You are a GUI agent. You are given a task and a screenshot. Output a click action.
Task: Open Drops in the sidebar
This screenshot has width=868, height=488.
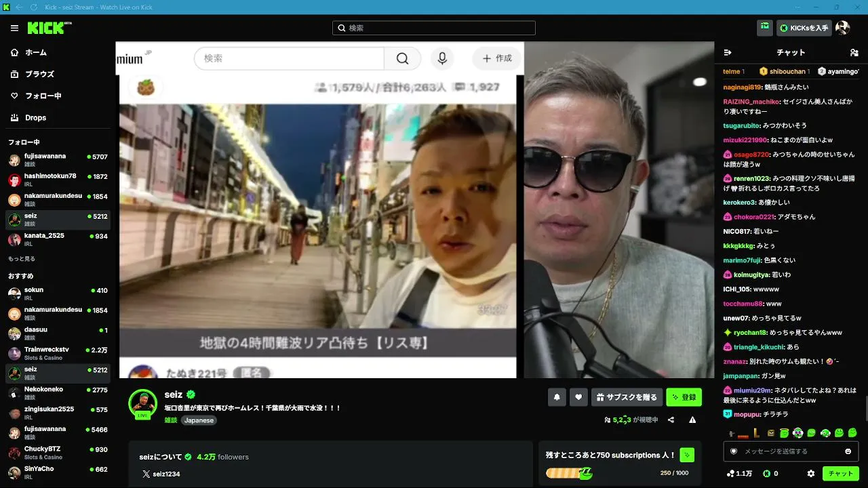(x=28, y=117)
